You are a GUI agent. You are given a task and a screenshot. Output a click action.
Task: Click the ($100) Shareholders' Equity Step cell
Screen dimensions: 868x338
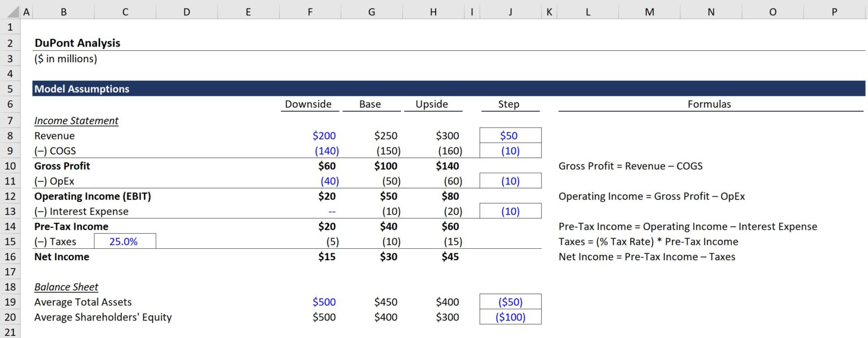pyautogui.click(x=510, y=317)
